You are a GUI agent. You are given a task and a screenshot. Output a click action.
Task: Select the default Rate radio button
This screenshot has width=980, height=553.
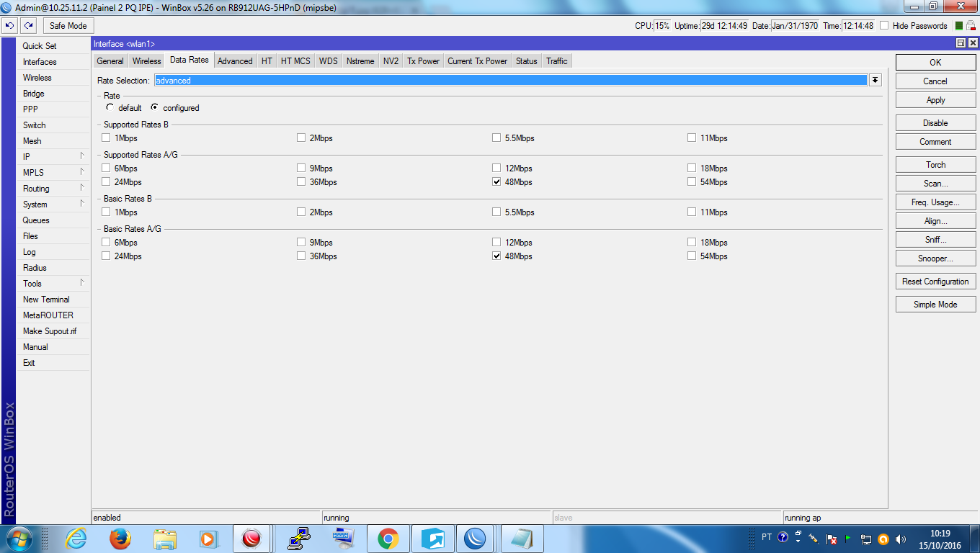click(x=110, y=107)
